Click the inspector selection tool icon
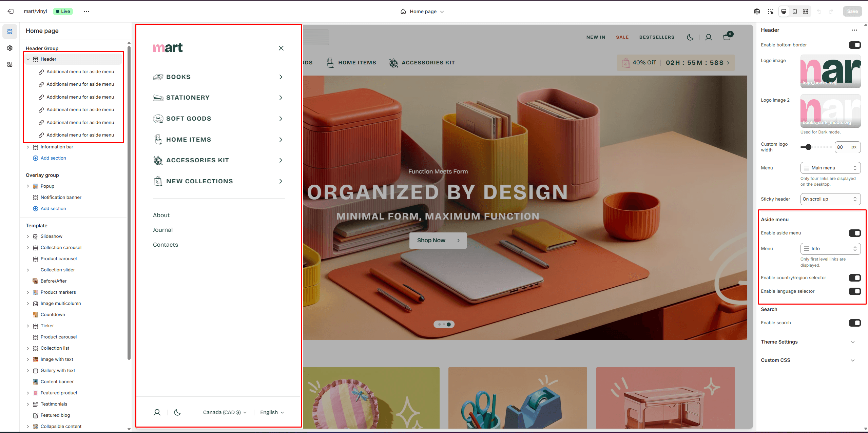Image resolution: width=868 pixels, height=433 pixels. (x=770, y=12)
